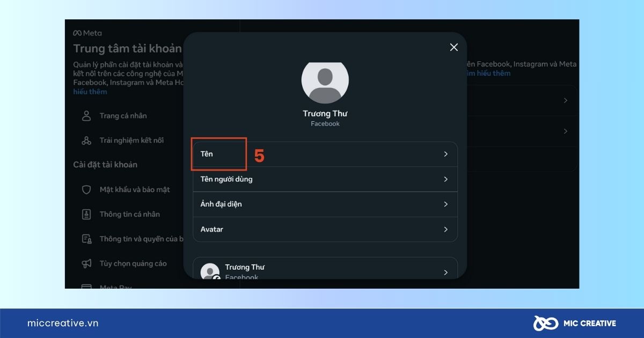
Task: Click the 'Trương Thư' name under the profile picture
Action: [325, 114]
